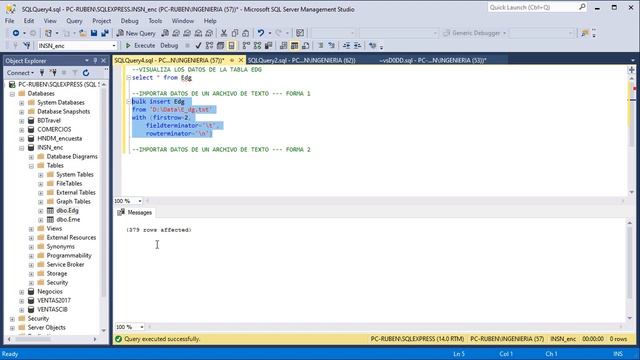Expand the BDTravel database
The height and width of the screenshot is (360, 640).
click(x=22, y=121)
